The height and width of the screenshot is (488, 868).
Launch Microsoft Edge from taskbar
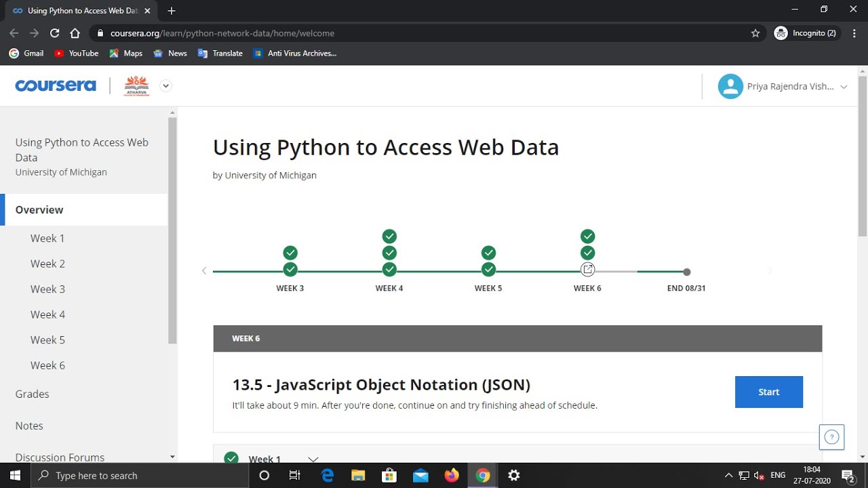click(x=328, y=475)
